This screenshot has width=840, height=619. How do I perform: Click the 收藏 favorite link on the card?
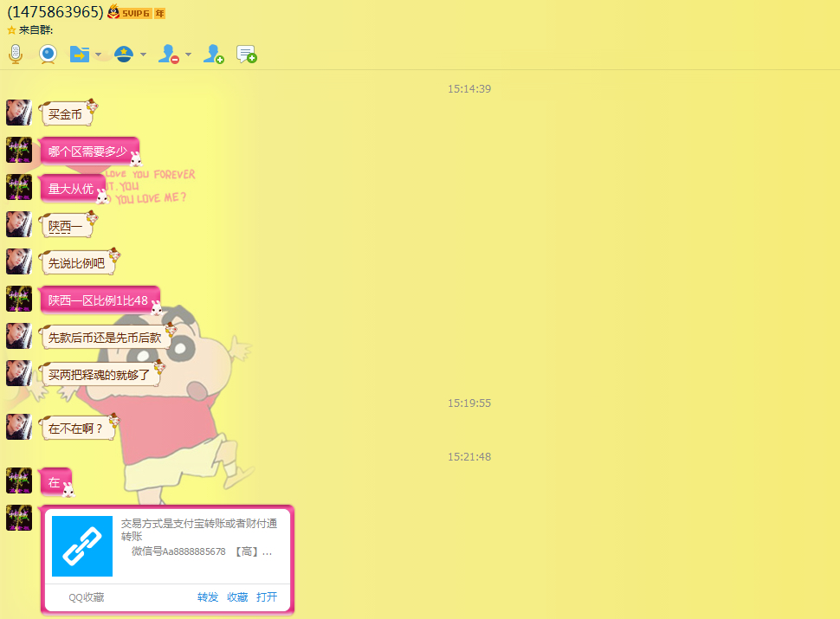tap(237, 597)
